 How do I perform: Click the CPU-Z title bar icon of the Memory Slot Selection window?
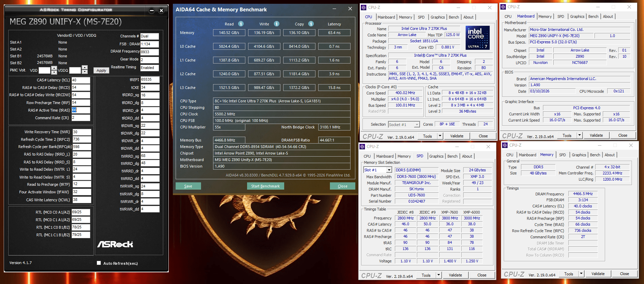tap(362, 146)
